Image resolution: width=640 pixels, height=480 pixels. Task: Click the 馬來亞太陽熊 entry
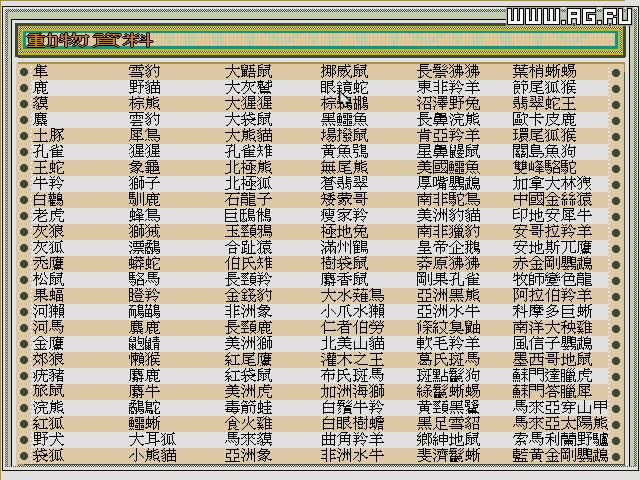tap(560, 423)
